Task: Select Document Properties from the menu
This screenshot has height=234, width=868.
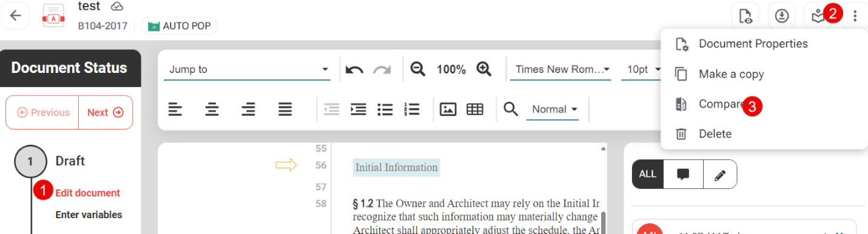Action: 764,44
